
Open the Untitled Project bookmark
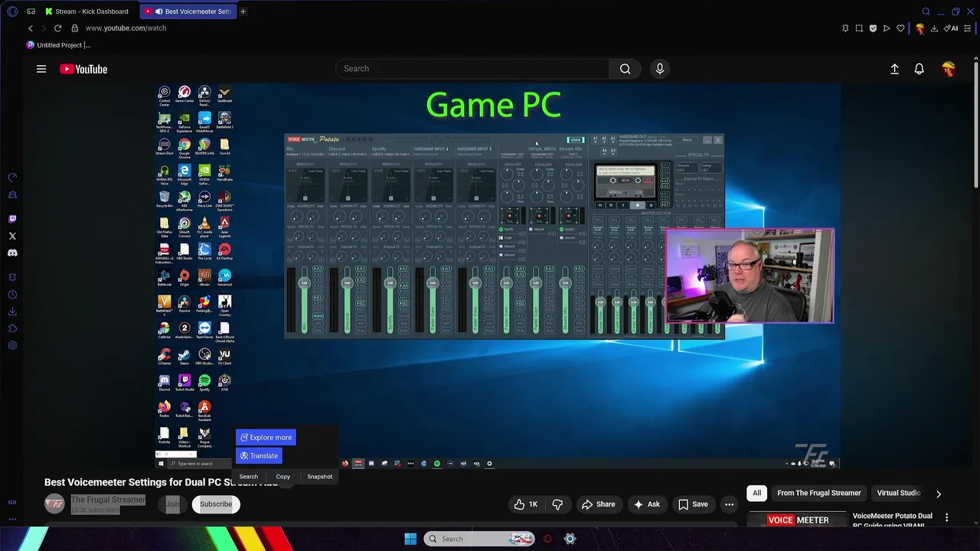tap(58, 45)
